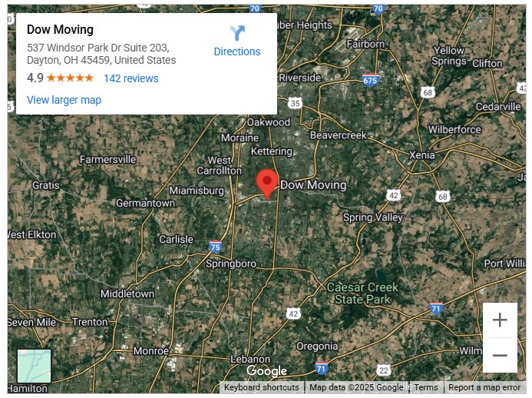Open the Terms link
Image resolution: width=532 pixels, height=398 pixels.
[426, 387]
